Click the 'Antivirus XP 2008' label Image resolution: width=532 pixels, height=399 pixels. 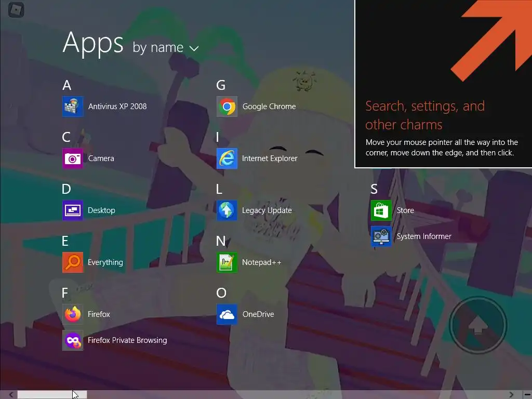[x=117, y=106]
